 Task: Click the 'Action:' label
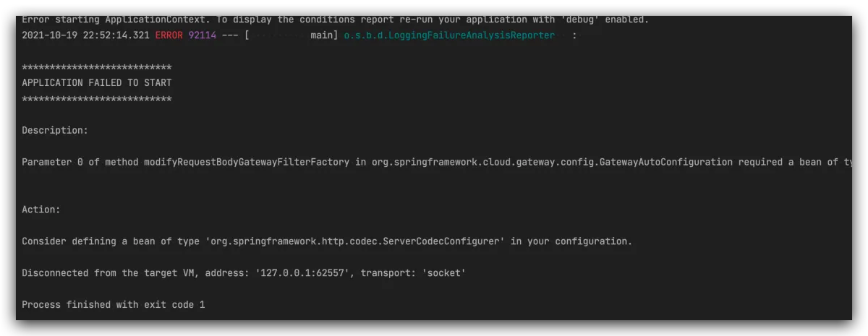click(x=41, y=210)
